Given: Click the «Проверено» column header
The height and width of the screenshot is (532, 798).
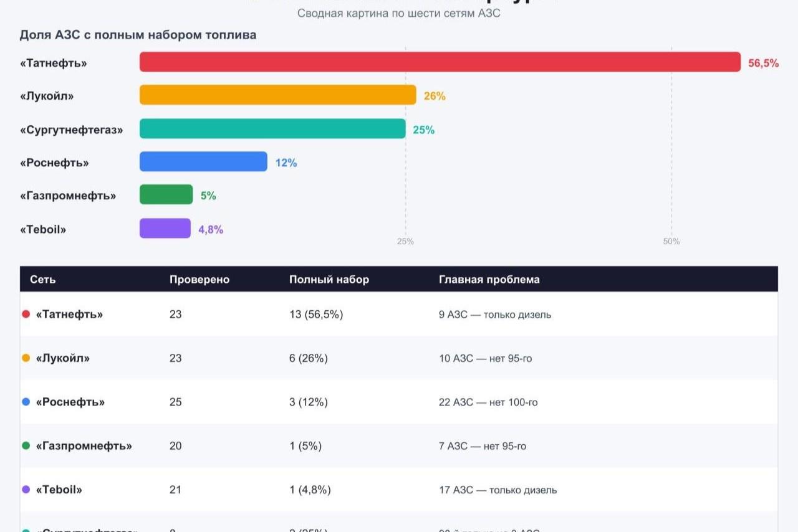Looking at the screenshot, I should pos(199,279).
